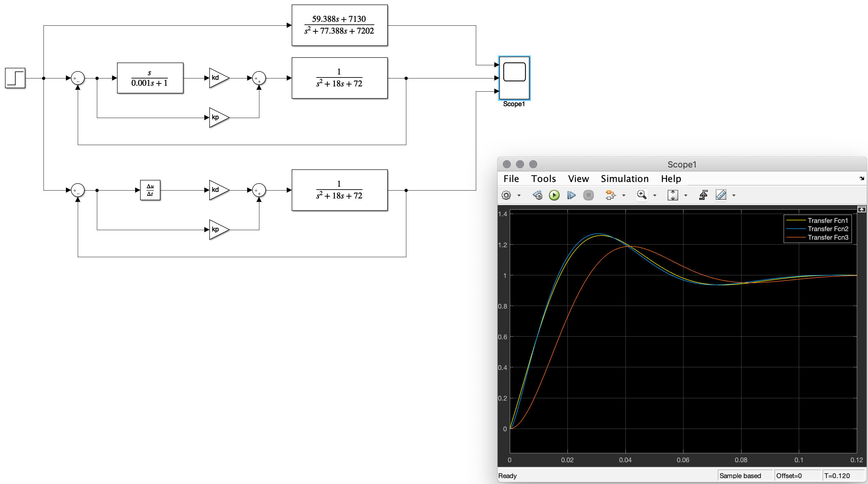Click the Step back toolbar icon
The image size is (868, 484).
(538, 195)
